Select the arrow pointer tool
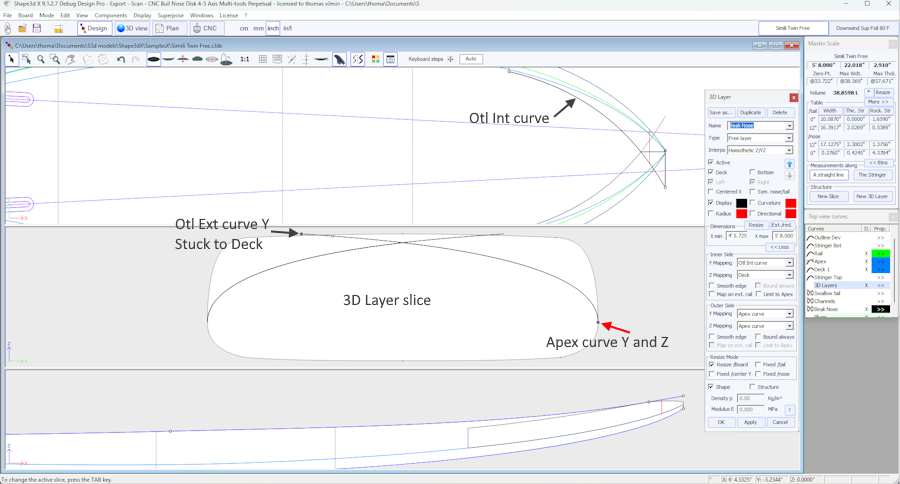 [12, 60]
